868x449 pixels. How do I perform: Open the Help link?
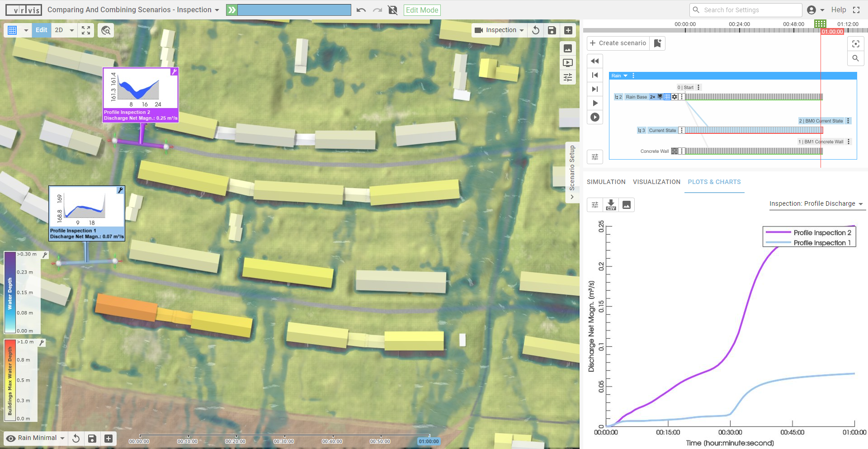tap(838, 10)
